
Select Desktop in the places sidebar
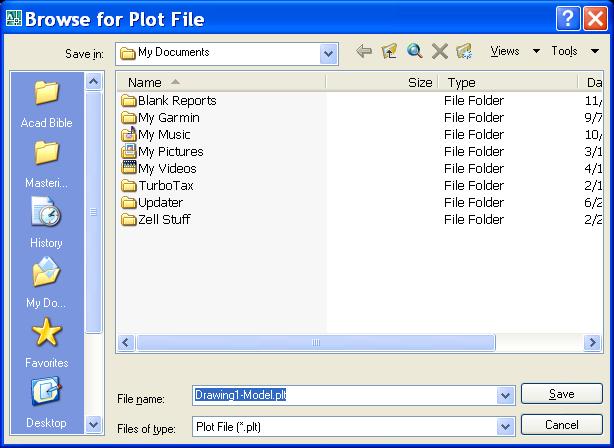click(x=46, y=401)
